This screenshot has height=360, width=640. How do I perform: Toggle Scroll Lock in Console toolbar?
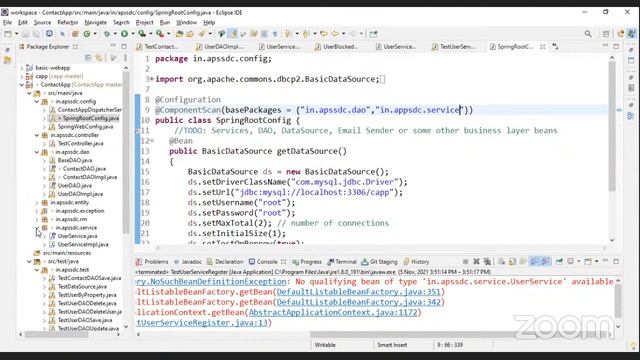[x=512, y=262]
